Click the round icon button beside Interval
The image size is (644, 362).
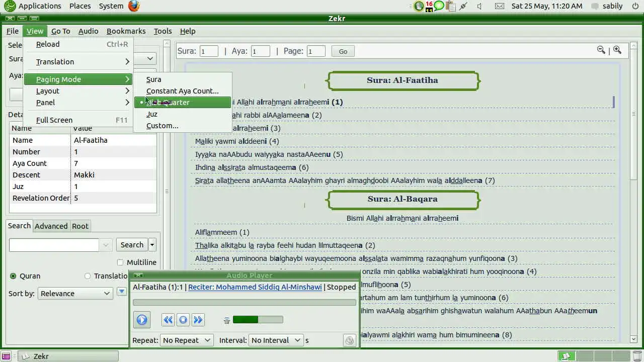click(349, 340)
